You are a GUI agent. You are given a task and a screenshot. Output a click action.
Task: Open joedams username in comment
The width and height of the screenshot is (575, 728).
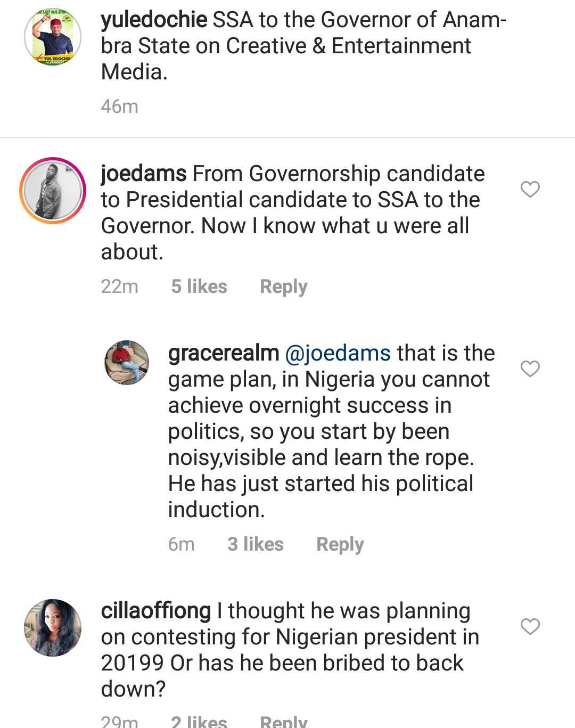pyautogui.click(x=144, y=174)
